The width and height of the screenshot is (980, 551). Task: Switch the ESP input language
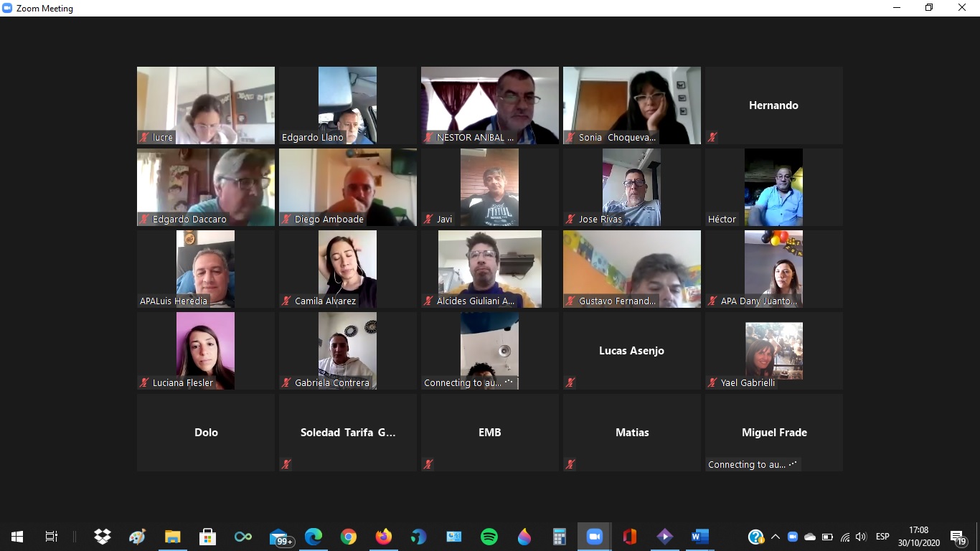(882, 537)
